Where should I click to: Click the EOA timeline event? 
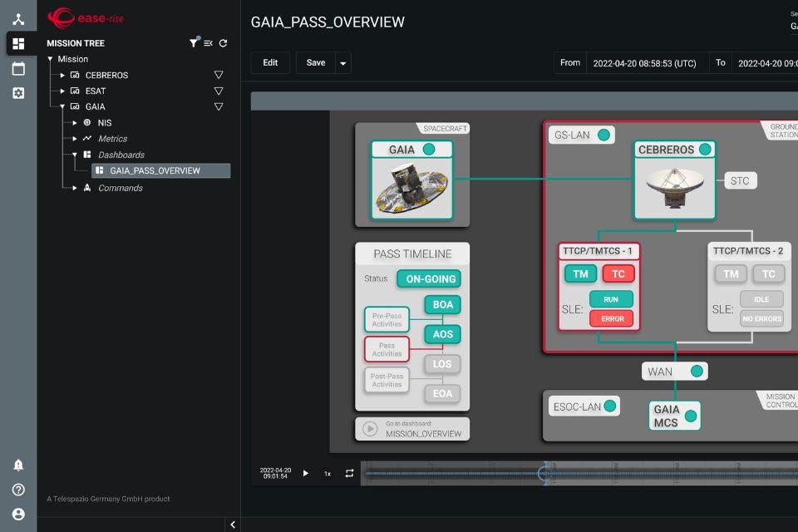(x=443, y=393)
